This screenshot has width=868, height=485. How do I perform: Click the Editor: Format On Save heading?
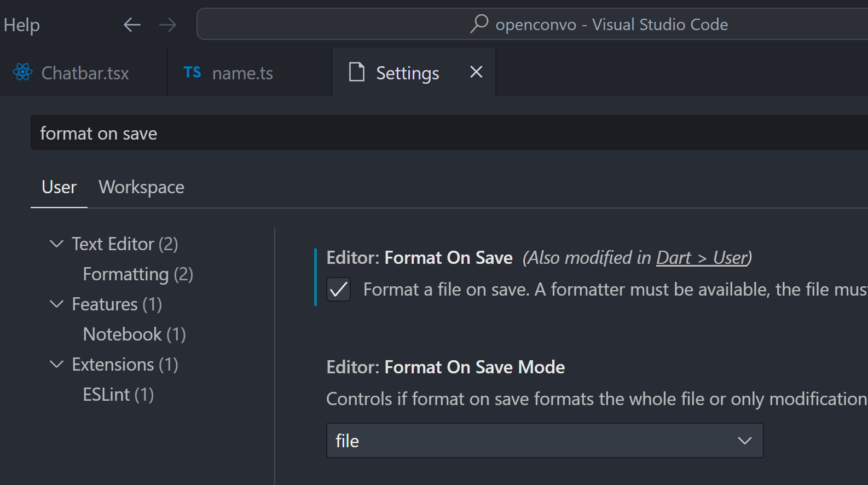419,257
